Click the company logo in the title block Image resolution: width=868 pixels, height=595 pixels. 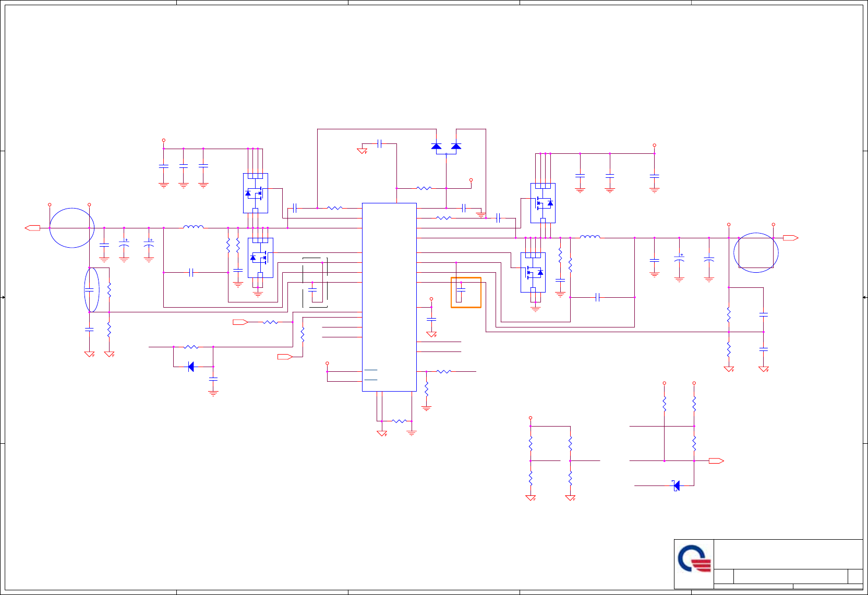tap(694, 558)
